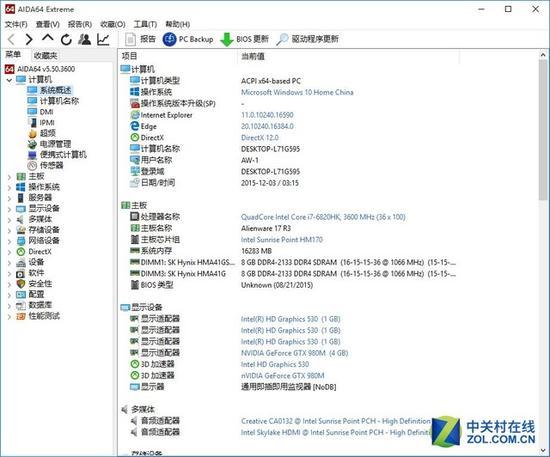Screen dimensions: 550x457
Task: Select the 系统内存 16283 MB row
Action: coord(201,251)
